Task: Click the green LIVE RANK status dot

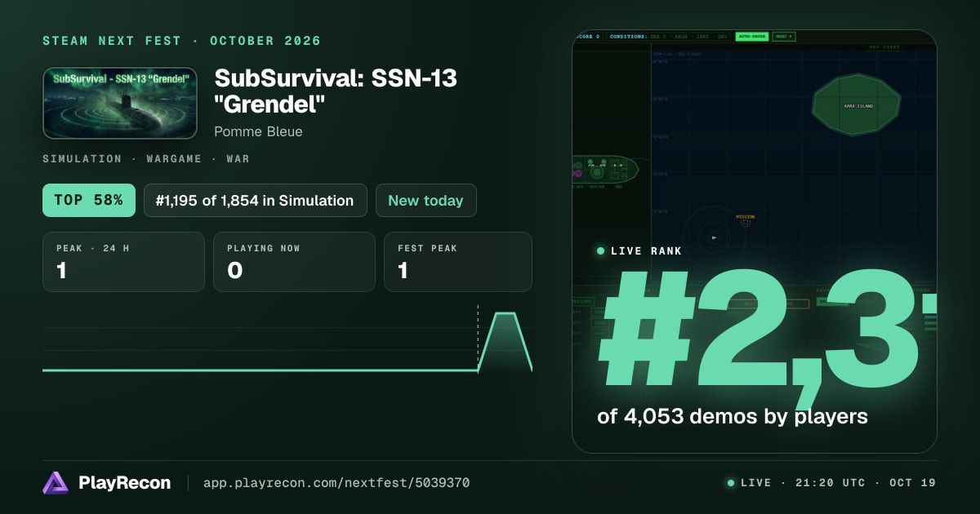Action: 601,251
